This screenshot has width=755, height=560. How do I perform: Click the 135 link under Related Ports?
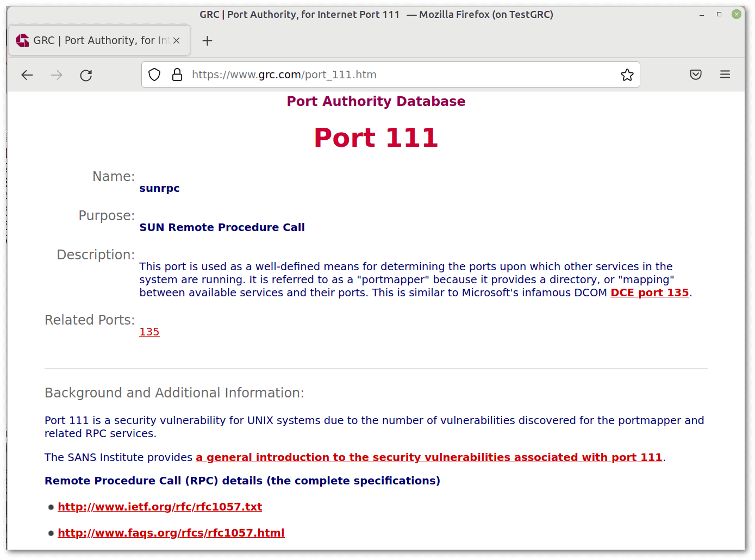[x=149, y=332]
